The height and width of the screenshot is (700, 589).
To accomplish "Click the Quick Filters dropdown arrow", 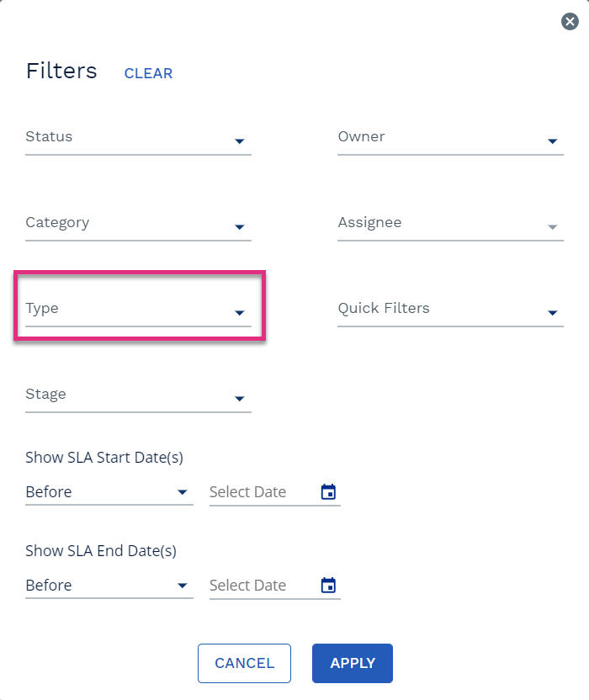I will point(552,312).
